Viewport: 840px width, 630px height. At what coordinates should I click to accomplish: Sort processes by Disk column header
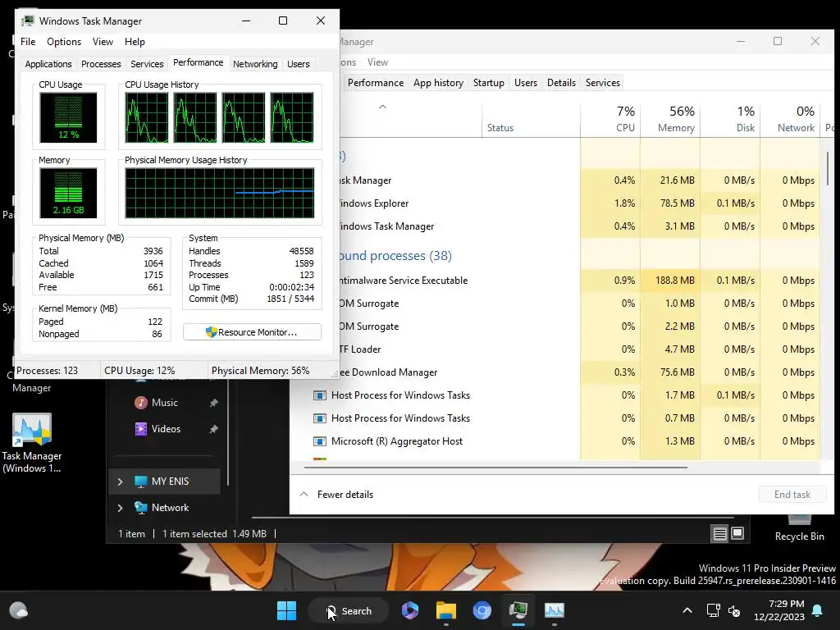[x=730, y=119]
